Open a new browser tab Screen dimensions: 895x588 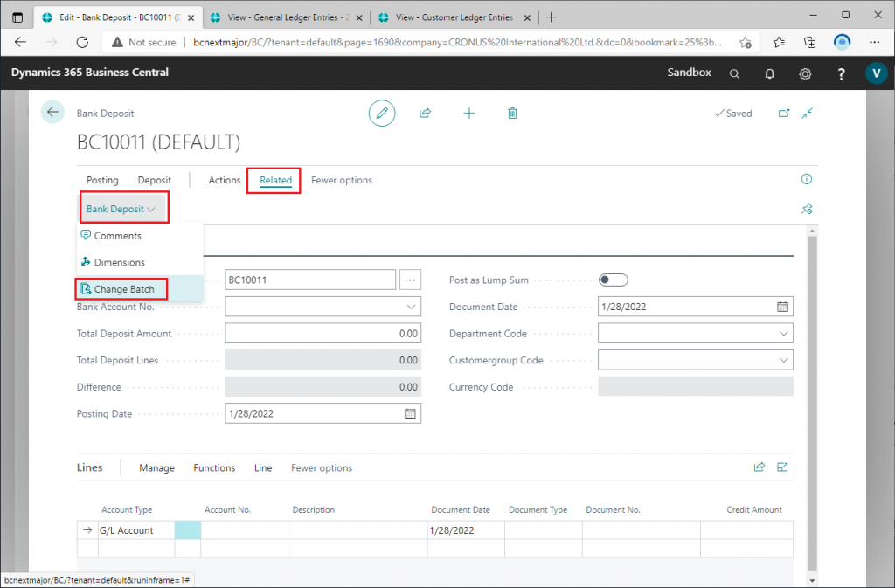click(x=551, y=17)
